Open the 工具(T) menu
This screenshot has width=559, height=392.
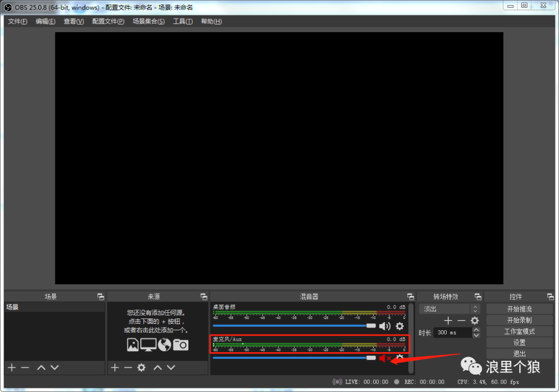(x=183, y=21)
